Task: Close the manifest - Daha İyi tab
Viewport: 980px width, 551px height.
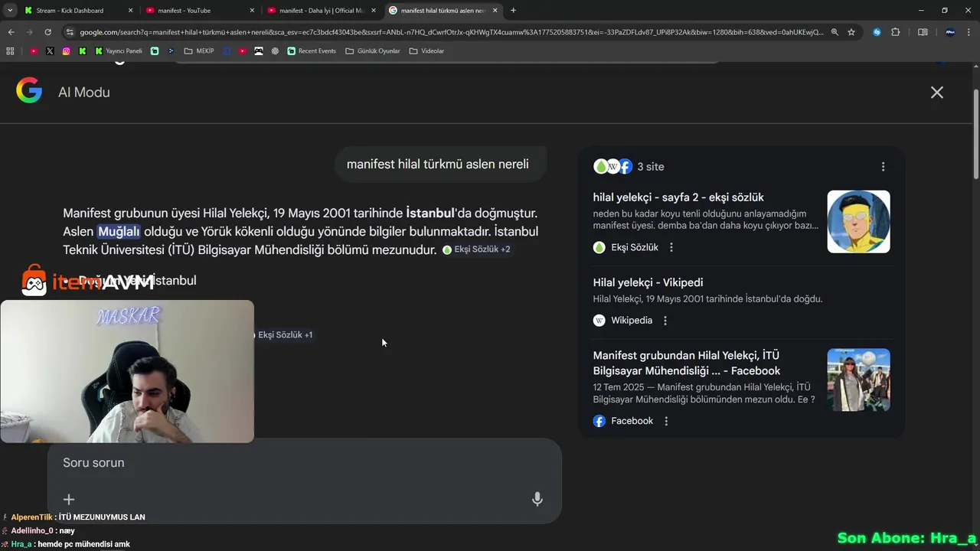Action: (374, 11)
